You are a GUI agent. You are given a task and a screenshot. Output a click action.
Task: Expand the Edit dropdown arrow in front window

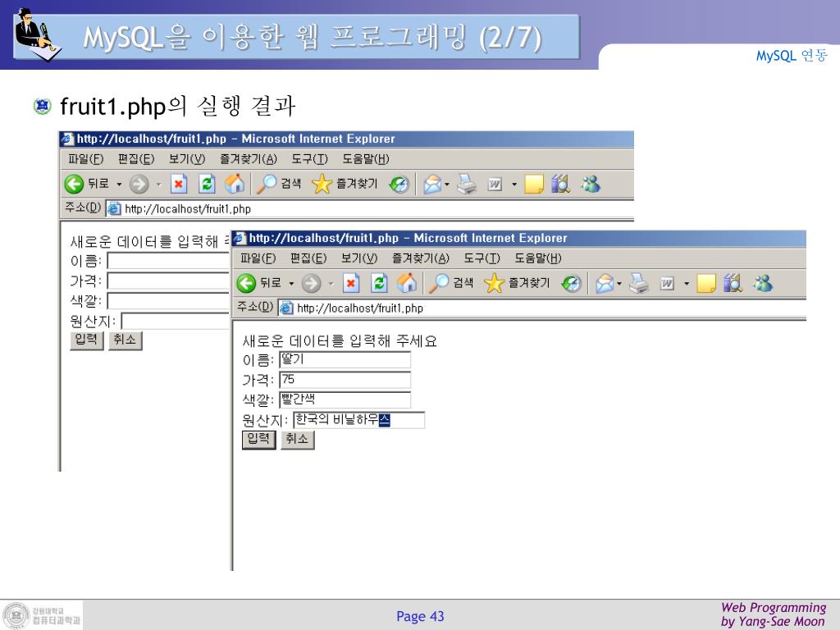coord(687,283)
